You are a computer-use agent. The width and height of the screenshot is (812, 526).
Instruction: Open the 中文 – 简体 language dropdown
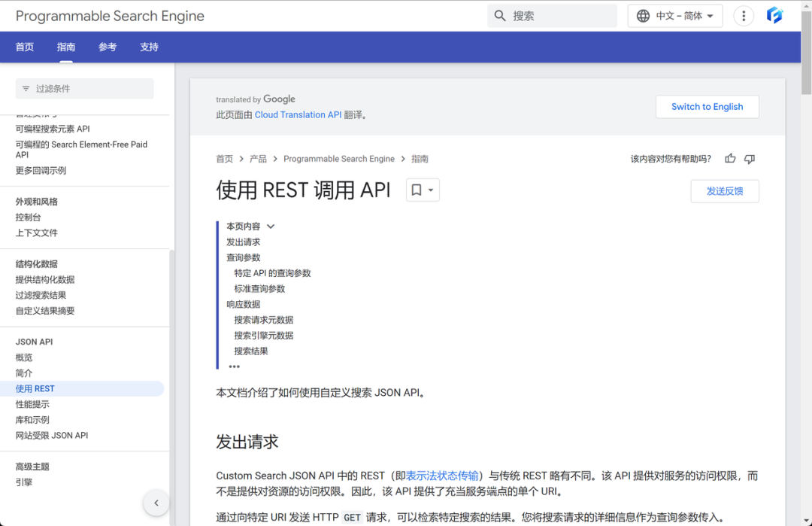pyautogui.click(x=675, y=16)
